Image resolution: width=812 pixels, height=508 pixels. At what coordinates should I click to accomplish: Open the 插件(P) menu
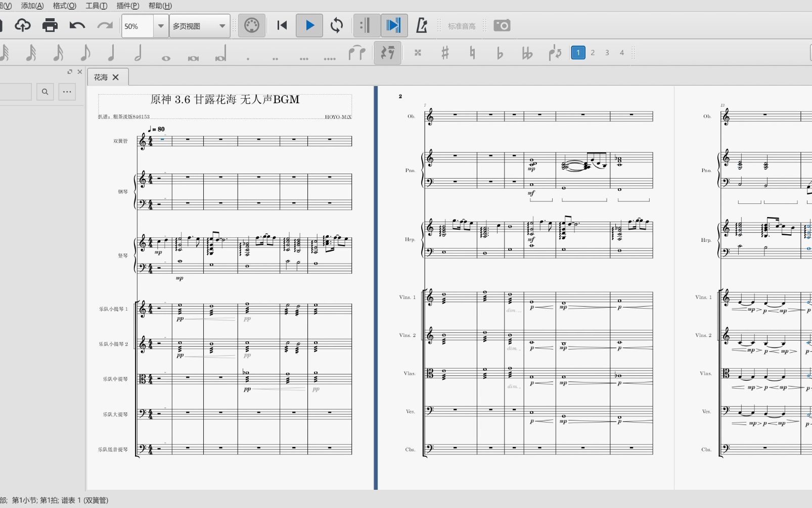point(127,6)
